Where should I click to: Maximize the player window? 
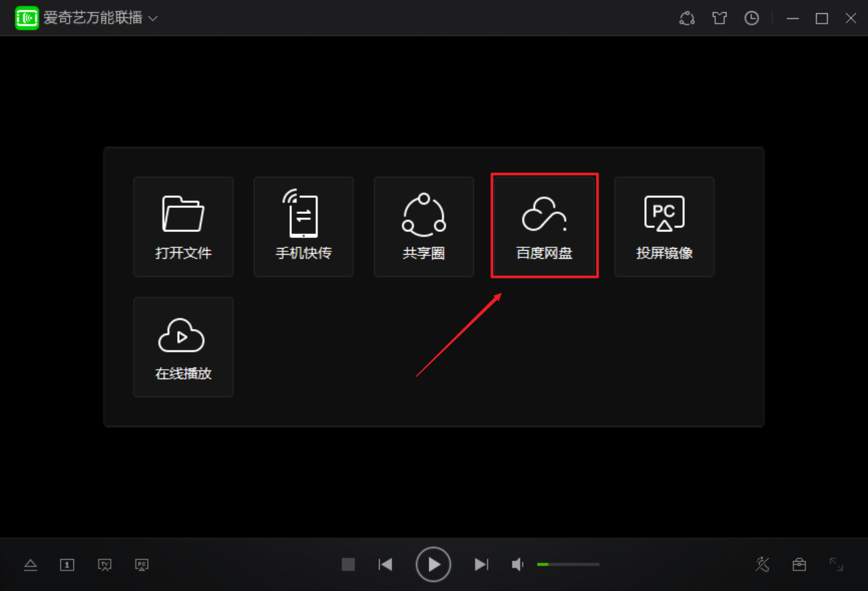click(822, 19)
